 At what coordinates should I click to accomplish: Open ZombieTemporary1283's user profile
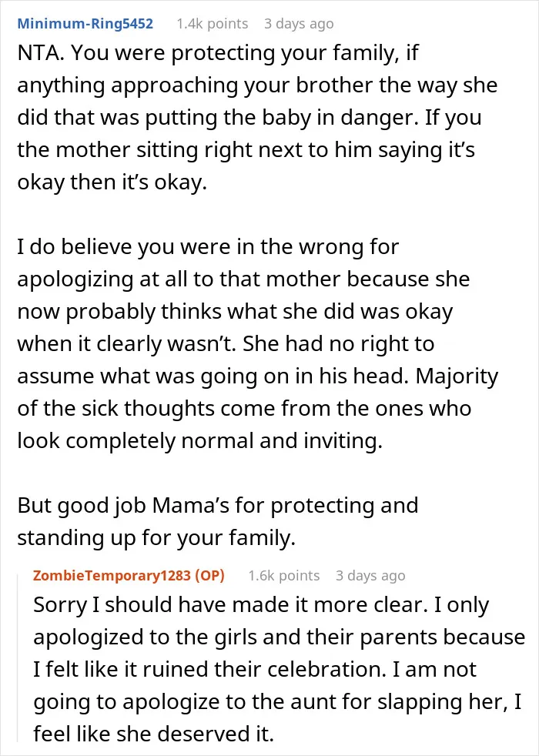112,575
